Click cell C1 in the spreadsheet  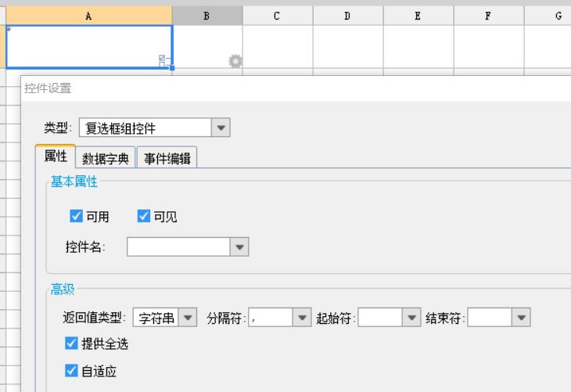(x=278, y=47)
